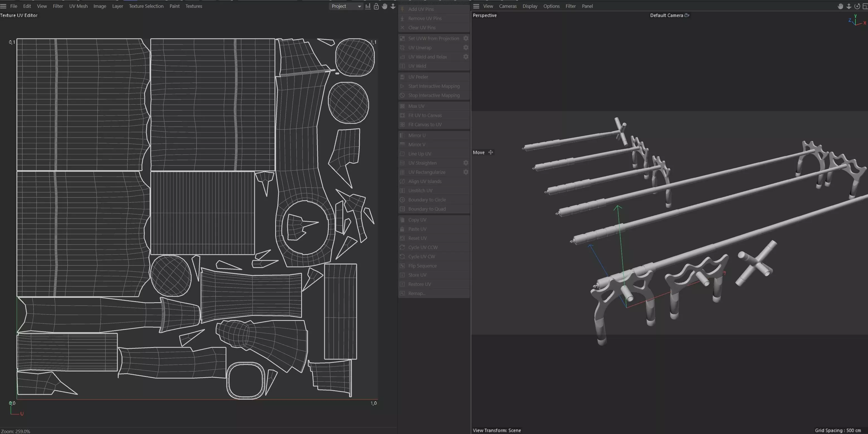Click the viewport pan hand icon
Viewport: 868px width, 434px height.
tap(840, 6)
